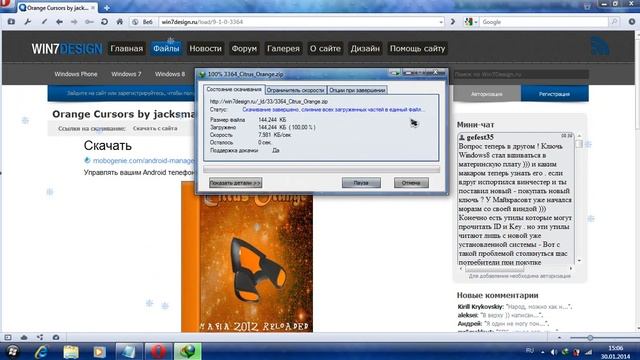
Task: Open Дизайн in site navigation
Action: click(x=365, y=49)
